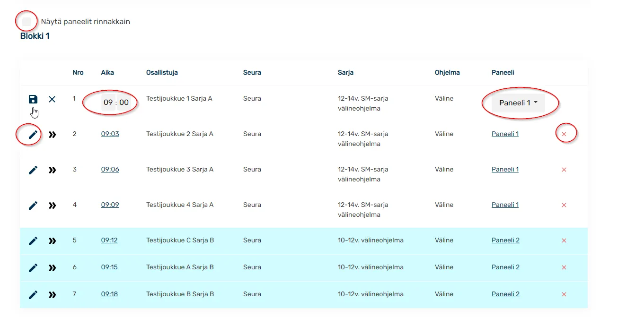
Task: Select Testijoukkue 2 Sarja A cell
Action: (x=180, y=134)
